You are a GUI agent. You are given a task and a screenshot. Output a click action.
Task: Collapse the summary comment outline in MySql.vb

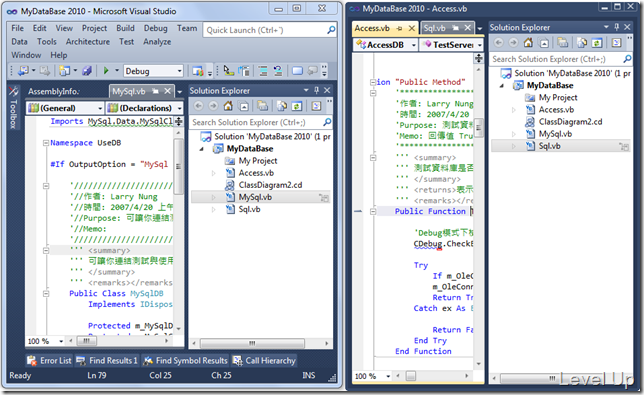[x=46, y=250]
